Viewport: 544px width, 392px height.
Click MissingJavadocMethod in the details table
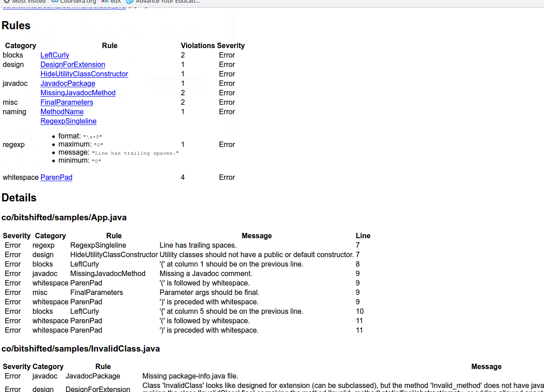[108, 273]
